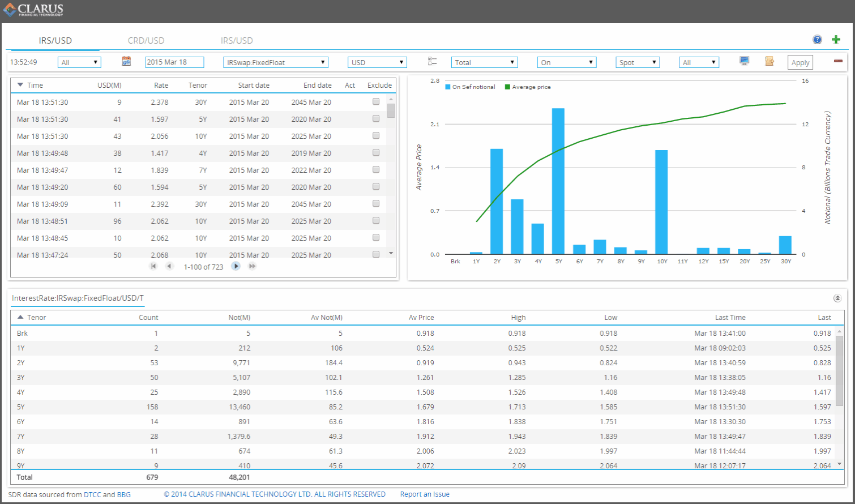Open the All dropdown beside the clock

(79, 62)
